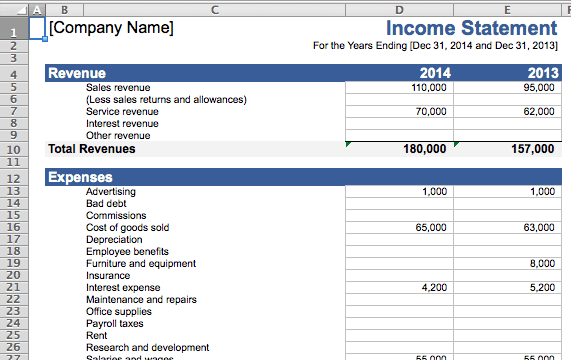Click the 2013 column heading
The width and height of the screenshot is (571, 360).
click(x=543, y=73)
